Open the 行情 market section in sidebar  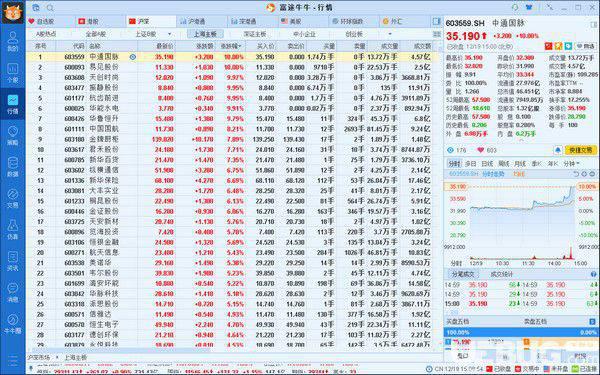(x=13, y=104)
